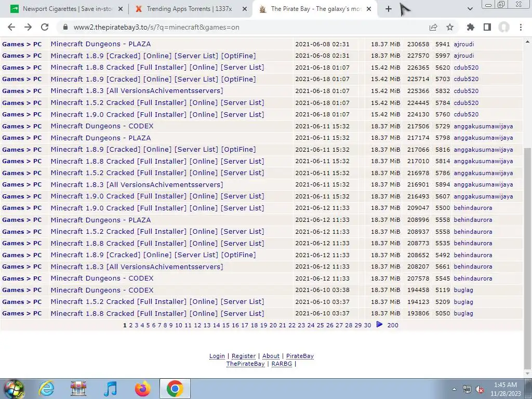This screenshot has width=532, height=399.
Task: Close the Newport Cigarettes tab
Action: coord(121,9)
